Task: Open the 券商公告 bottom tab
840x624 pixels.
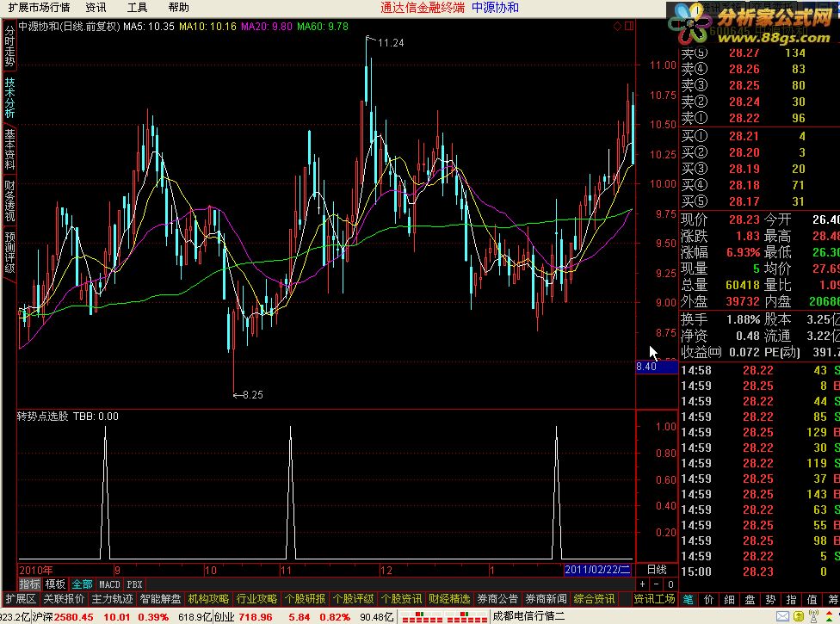Action: point(497,599)
